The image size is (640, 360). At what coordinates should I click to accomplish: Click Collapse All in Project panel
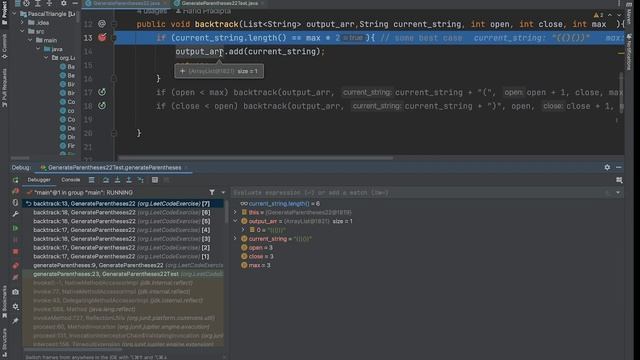click(49, 3)
